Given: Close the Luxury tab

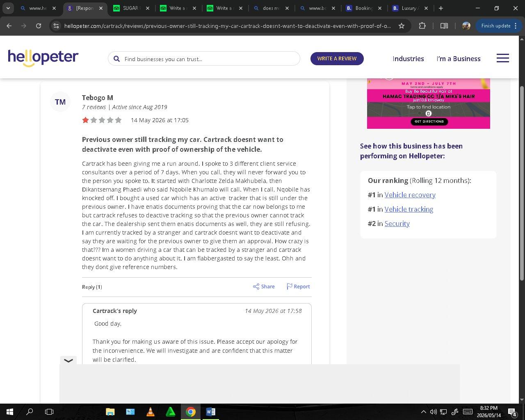Looking at the screenshot, I should point(426,8).
